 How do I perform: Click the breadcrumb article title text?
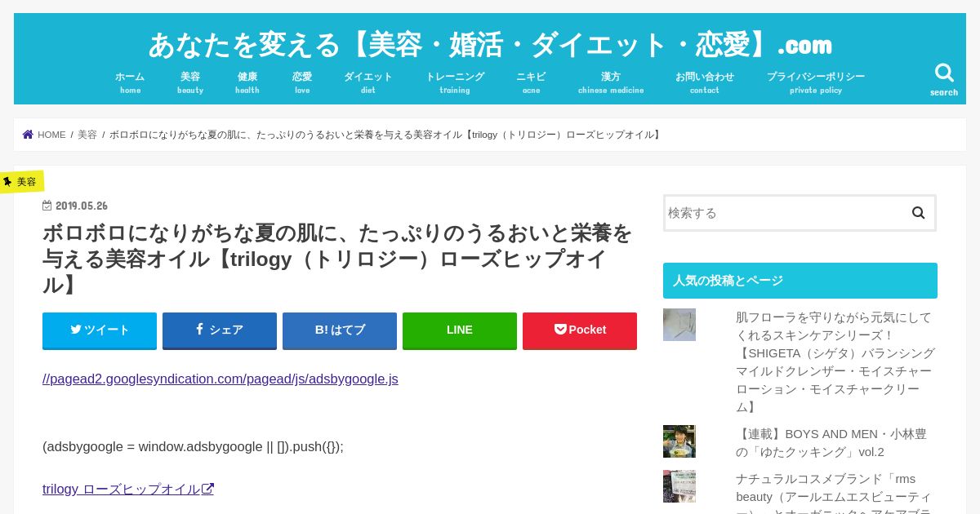point(385,135)
